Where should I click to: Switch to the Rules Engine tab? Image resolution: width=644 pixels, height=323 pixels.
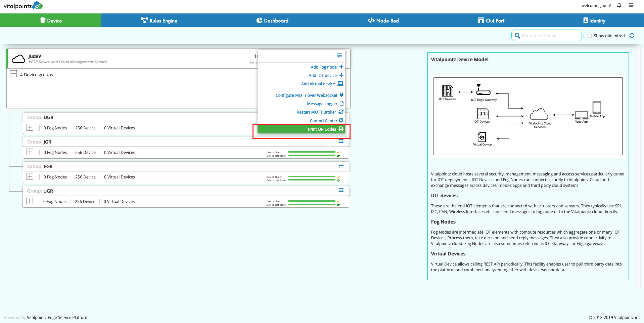click(x=159, y=21)
